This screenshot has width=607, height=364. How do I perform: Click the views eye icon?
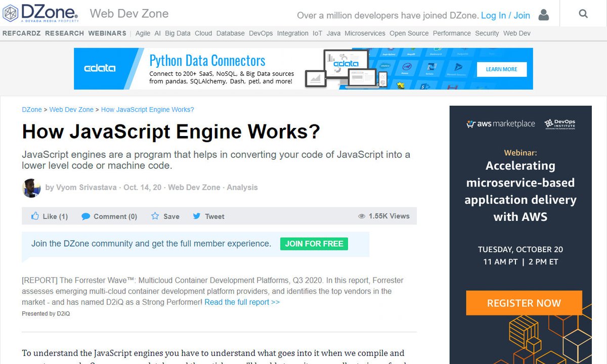point(362,216)
